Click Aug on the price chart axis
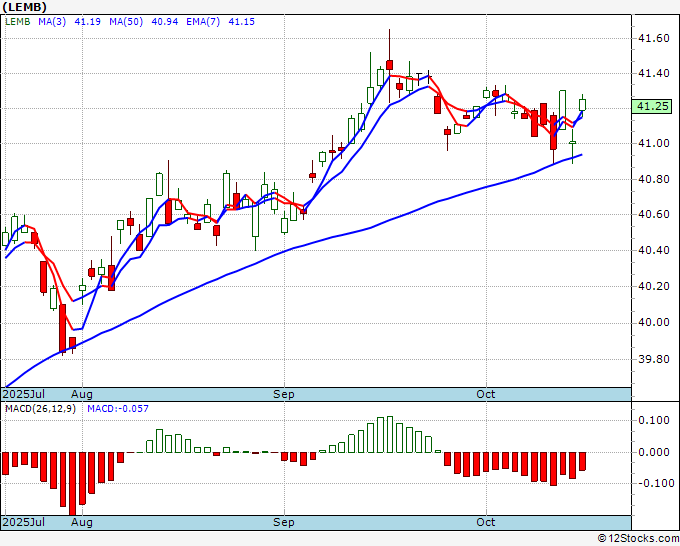The height and width of the screenshot is (546, 680). click(x=82, y=394)
